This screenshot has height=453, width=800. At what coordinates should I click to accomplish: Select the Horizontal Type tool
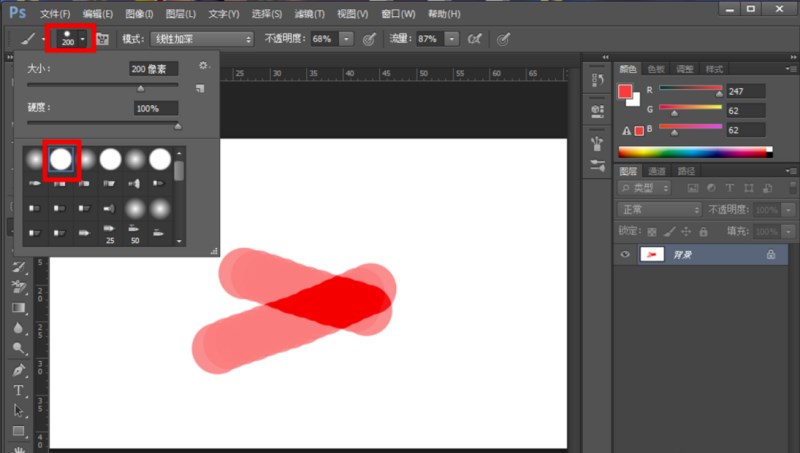pyautogui.click(x=19, y=390)
